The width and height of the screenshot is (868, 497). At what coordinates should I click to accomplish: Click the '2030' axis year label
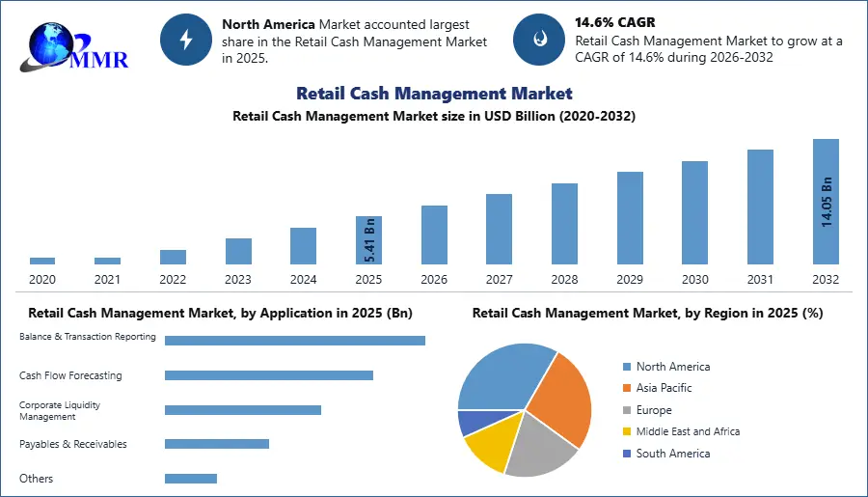coord(695,280)
